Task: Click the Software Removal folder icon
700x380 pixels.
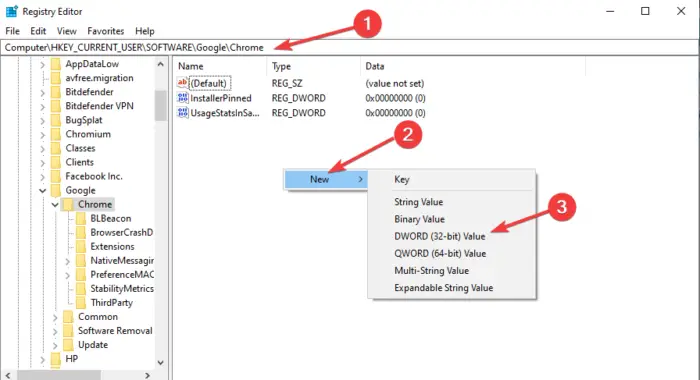Action: [68, 331]
